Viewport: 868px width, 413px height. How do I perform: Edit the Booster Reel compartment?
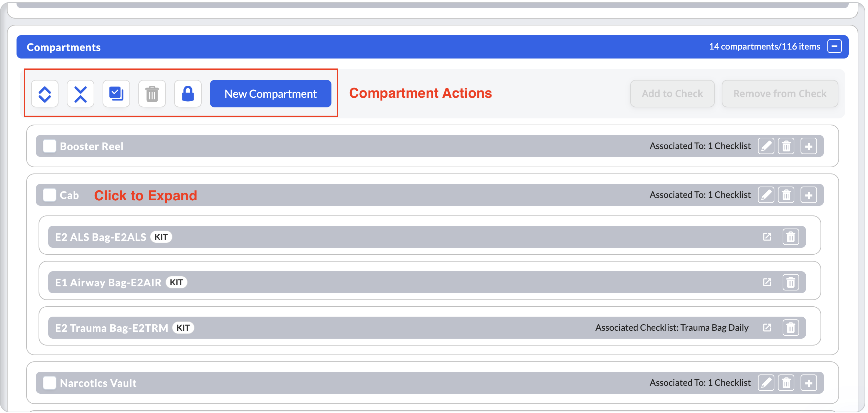click(x=766, y=146)
